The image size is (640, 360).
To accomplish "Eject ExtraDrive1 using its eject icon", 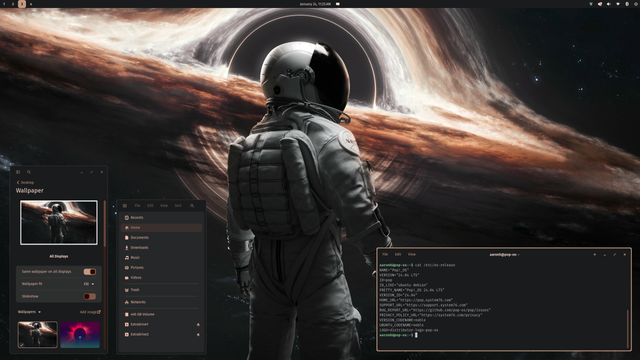I will [198, 324].
